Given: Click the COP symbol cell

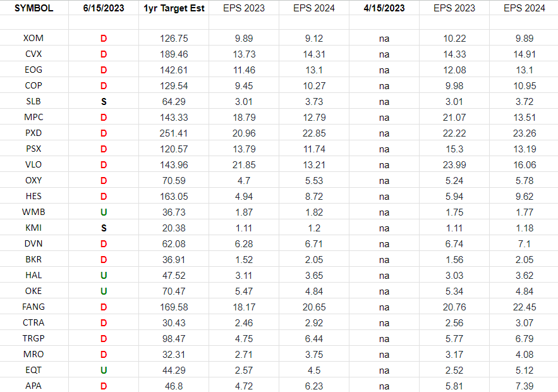Looking at the screenshot, I should [x=33, y=85].
